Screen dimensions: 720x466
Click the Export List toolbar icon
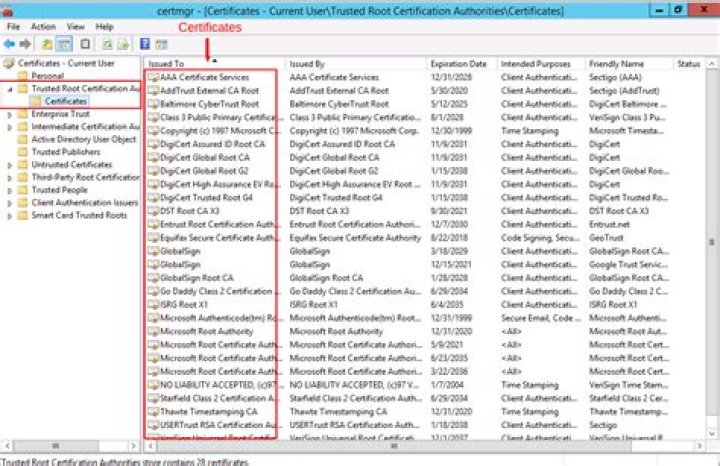pyautogui.click(x=123, y=44)
